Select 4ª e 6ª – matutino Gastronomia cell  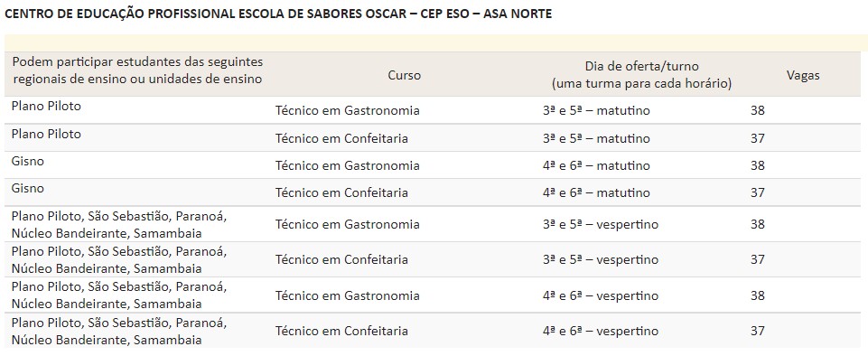(597, 165)
